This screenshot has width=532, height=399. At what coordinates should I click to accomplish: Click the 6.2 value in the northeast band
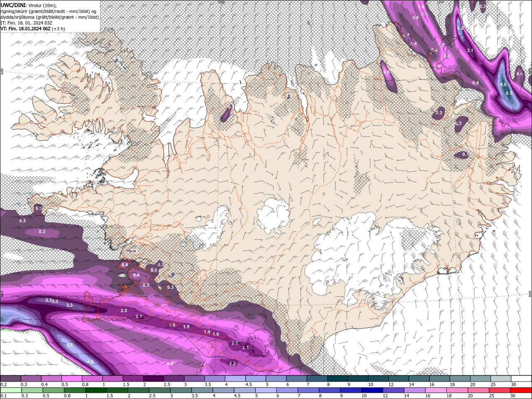point(461,28)
